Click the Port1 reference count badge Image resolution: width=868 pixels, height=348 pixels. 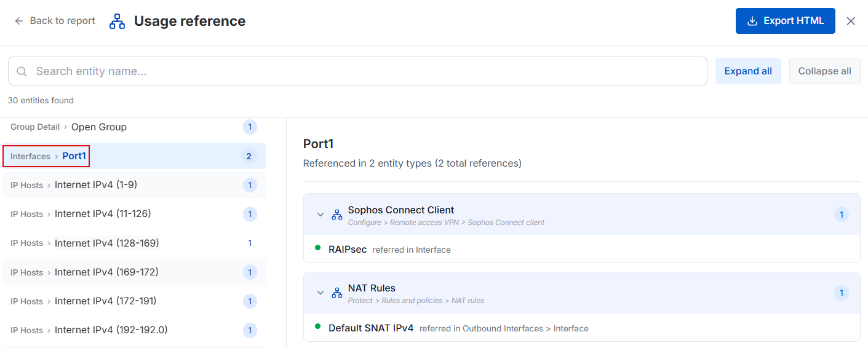tap(249, 156)
